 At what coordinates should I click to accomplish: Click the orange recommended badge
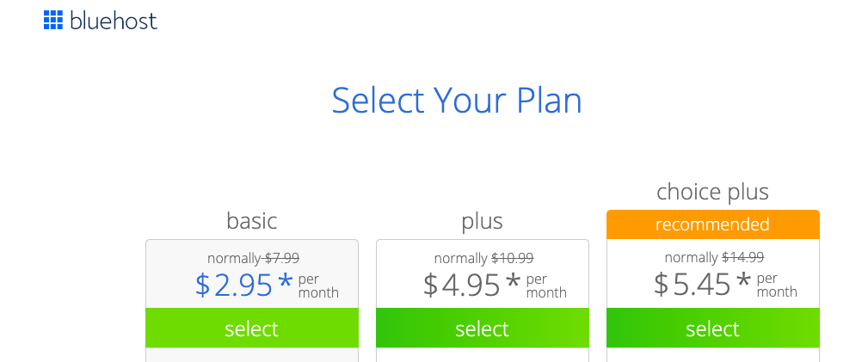click(x=713, y=224)
